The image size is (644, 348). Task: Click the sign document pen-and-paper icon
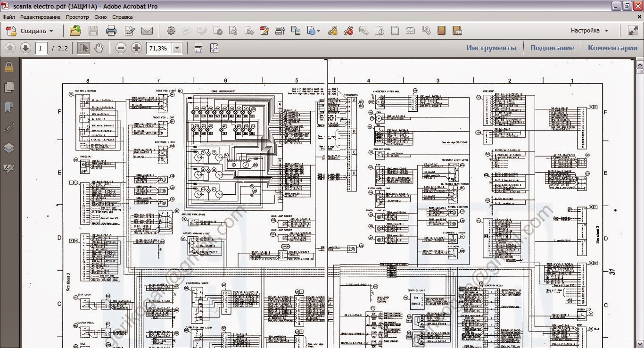click(x=130, y=31)
